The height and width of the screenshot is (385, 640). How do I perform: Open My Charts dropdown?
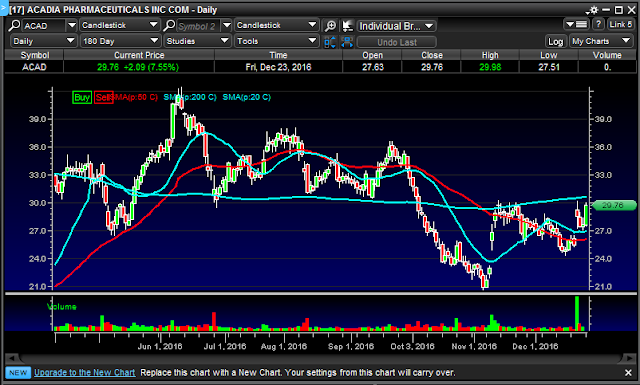tap(601, 41)
